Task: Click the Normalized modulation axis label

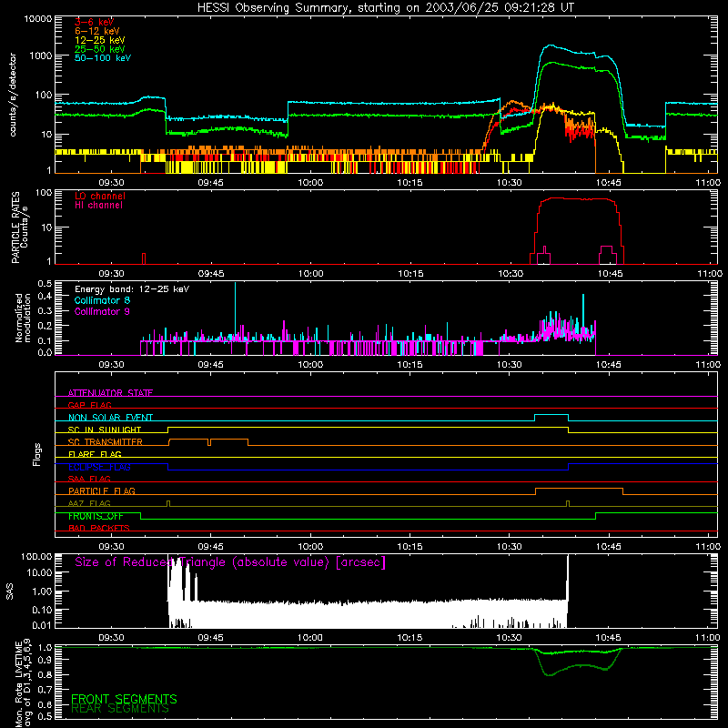Action: (x=23, y=318)
